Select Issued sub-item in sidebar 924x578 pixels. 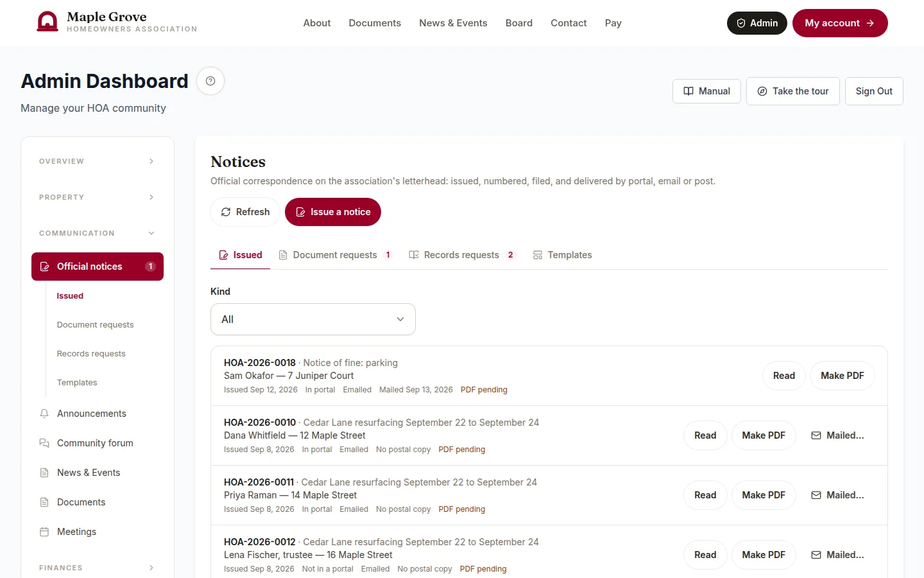pos(70,296)
